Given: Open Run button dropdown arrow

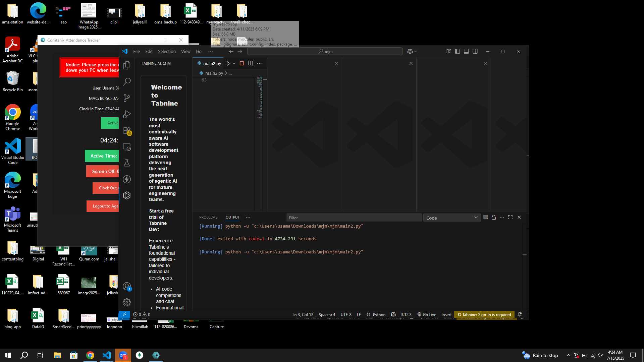Looking at the screenshot, I should pyautogui.click(x=234, y=63).
